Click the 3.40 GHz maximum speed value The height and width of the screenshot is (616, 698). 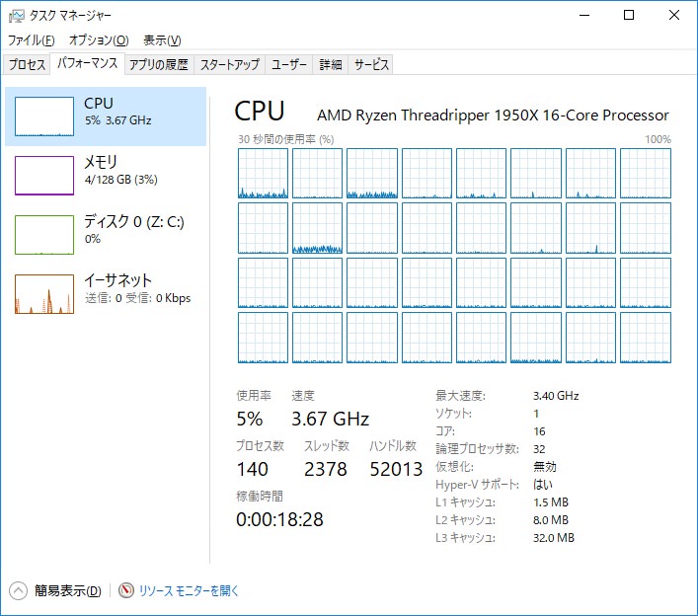pyautogui.click(x=556, y=396)
